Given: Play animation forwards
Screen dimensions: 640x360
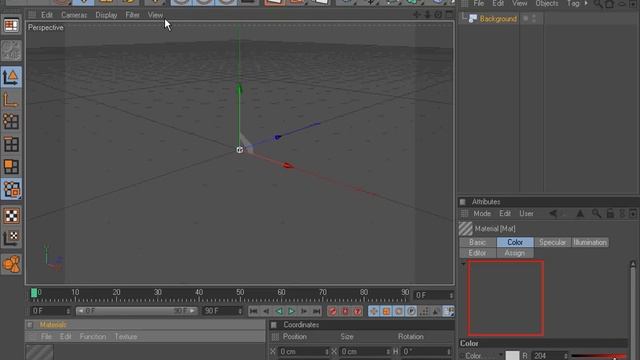Looking at the screenshot, I should coord(291,311).
